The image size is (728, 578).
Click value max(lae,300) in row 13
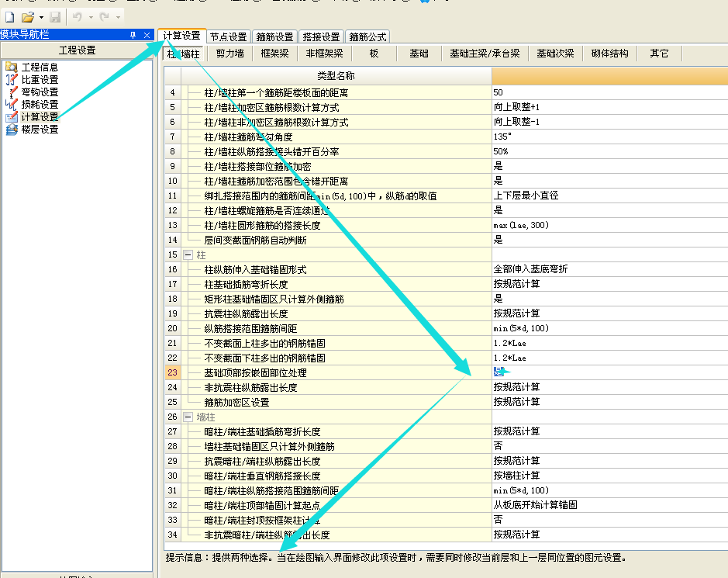[521, 225]
